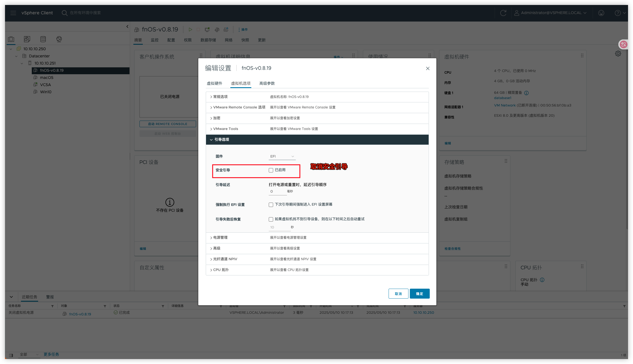Open the database1 datastore link

[x=503, y=98]
